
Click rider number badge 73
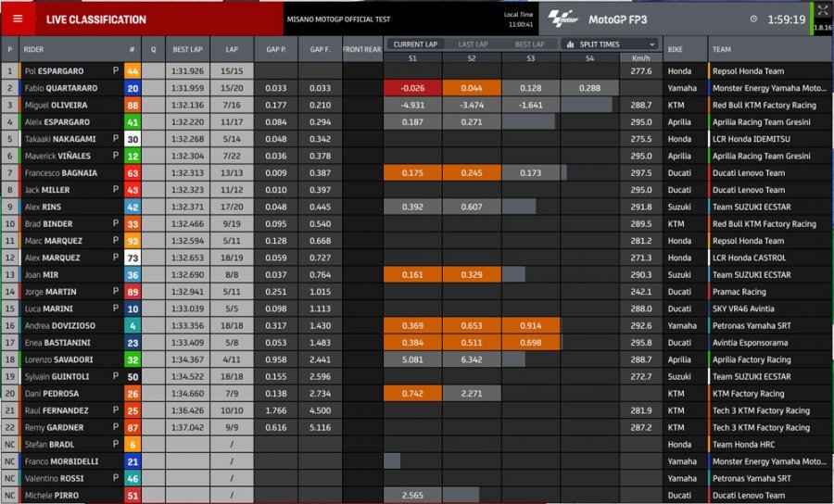pyautogui.click(x=133, y=258)
